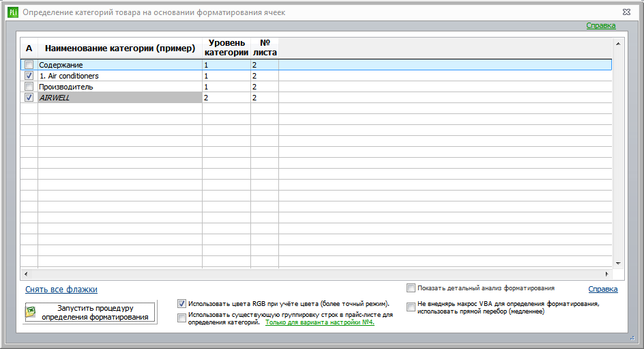Click the Уровень категории column header
Image resolution: width=644 pixels, height=349 pixels.
point(226,48)
